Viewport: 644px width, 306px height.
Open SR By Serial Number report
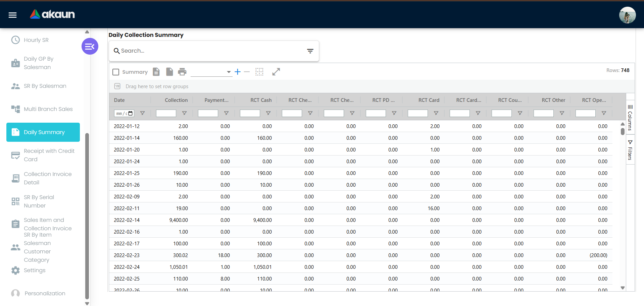point(43,201)
